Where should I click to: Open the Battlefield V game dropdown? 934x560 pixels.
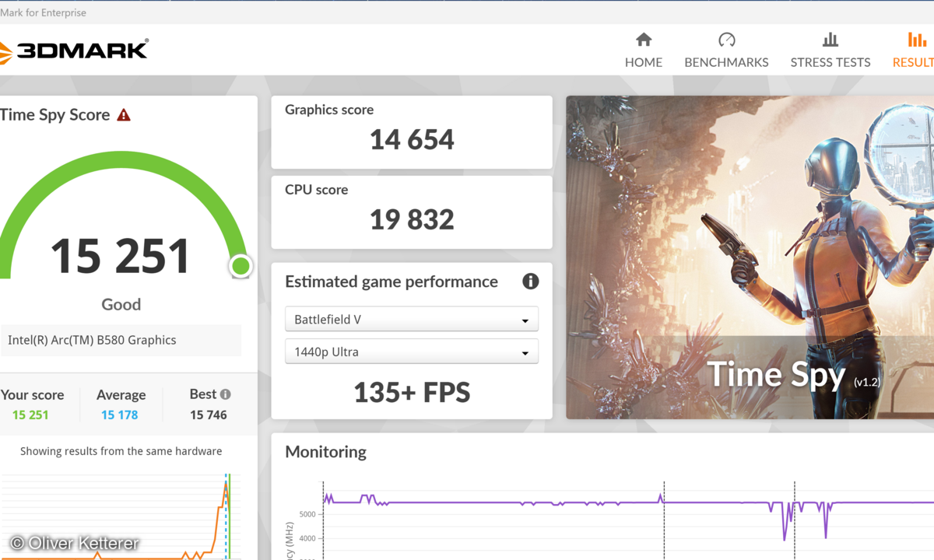pos(412,319)
